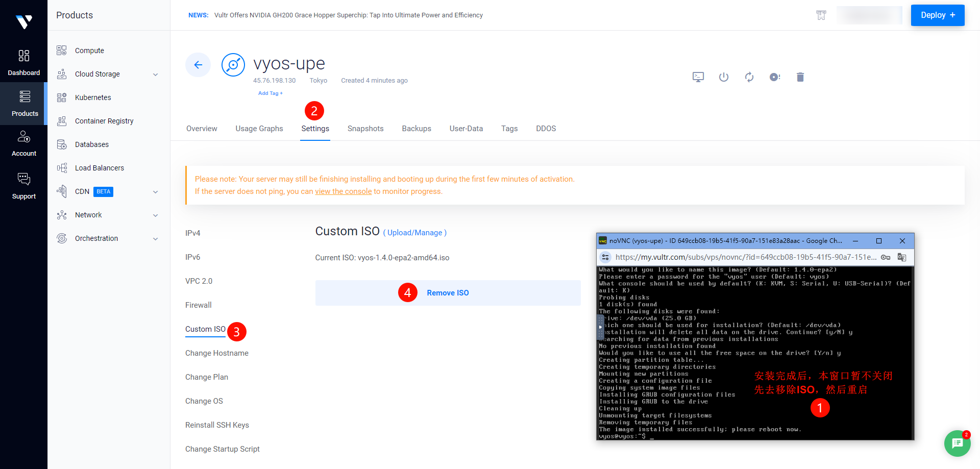This screenshot has width=980, height=469.
Task: Switch to the Settings tab
Action: pos(315,129)
